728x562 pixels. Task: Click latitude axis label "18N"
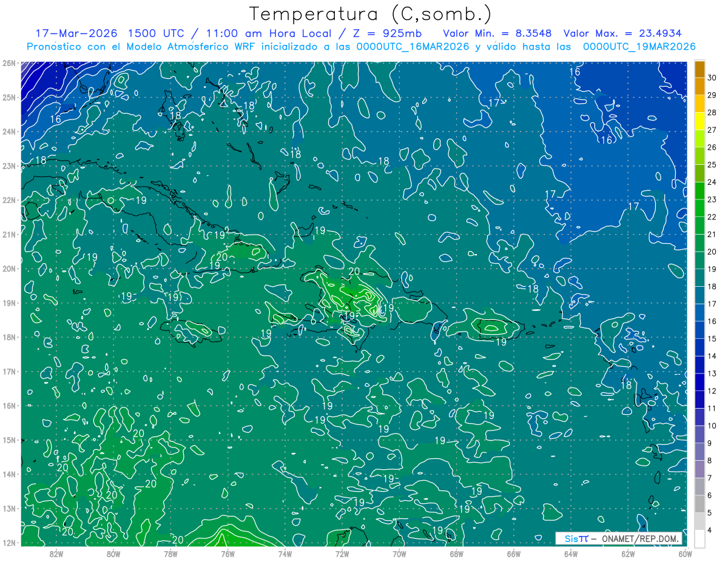pyautogui.click(x=9, y=337)
